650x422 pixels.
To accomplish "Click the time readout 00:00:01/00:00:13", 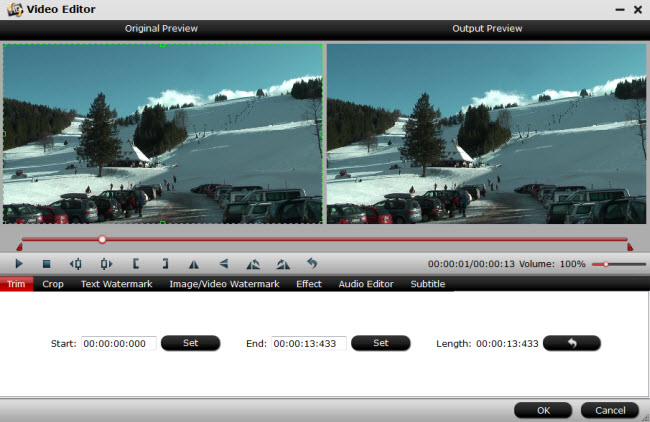I will [x=471, y=264].
